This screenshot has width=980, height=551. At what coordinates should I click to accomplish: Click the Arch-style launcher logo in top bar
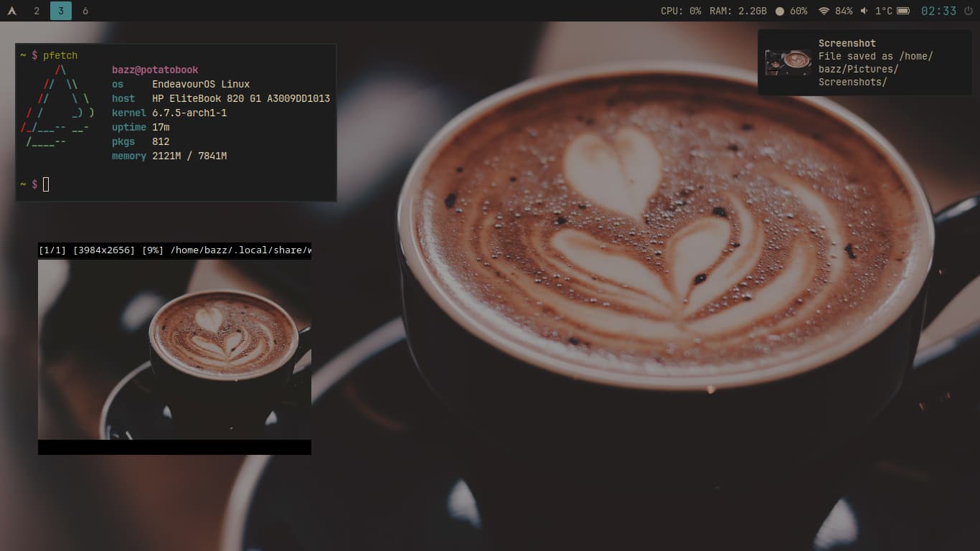(12, 11)
